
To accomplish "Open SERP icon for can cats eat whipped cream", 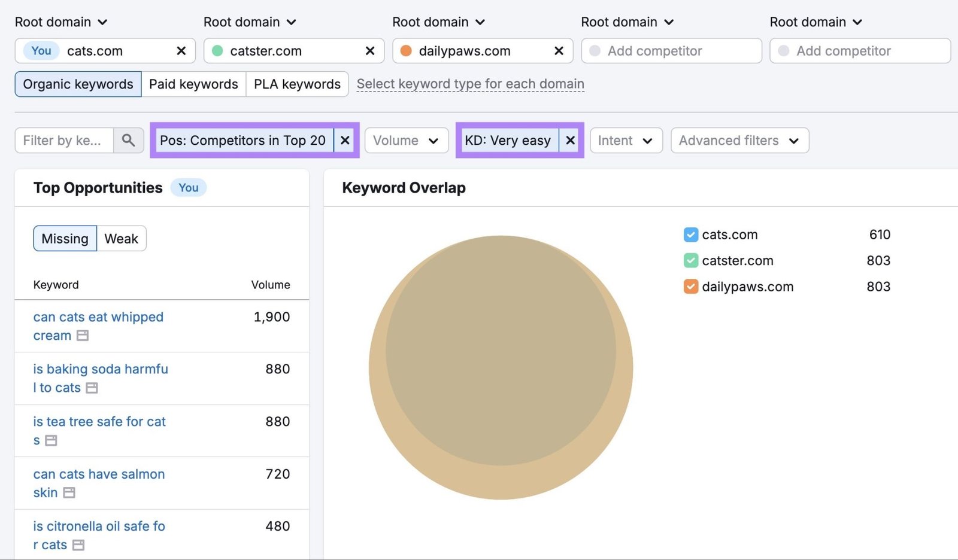I will click(x=83, y=336).
